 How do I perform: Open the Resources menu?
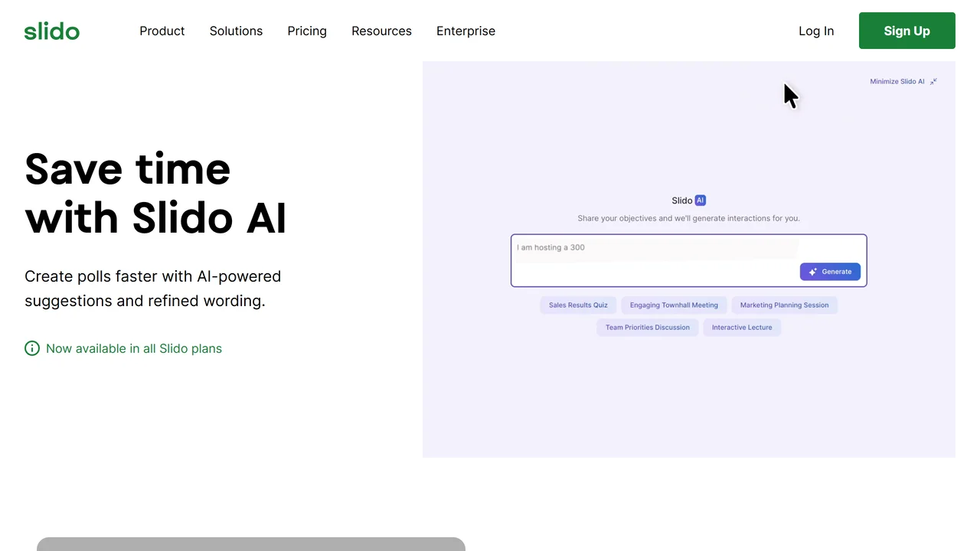tap(381, 31)
